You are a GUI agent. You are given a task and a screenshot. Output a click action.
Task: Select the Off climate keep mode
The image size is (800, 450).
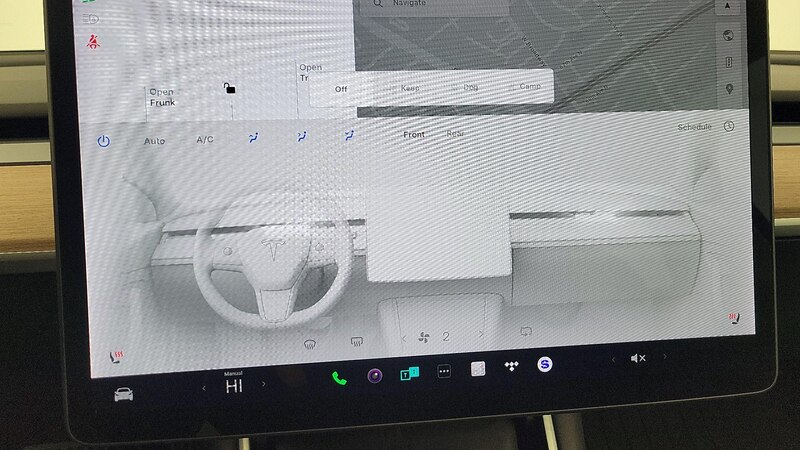pyautogui.click(x=341, y=89)
